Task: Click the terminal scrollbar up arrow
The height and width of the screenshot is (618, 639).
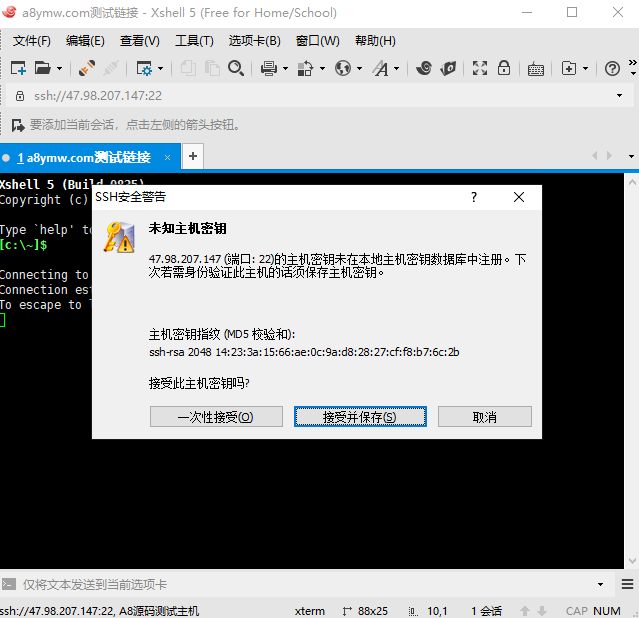Action: [632, 182]
